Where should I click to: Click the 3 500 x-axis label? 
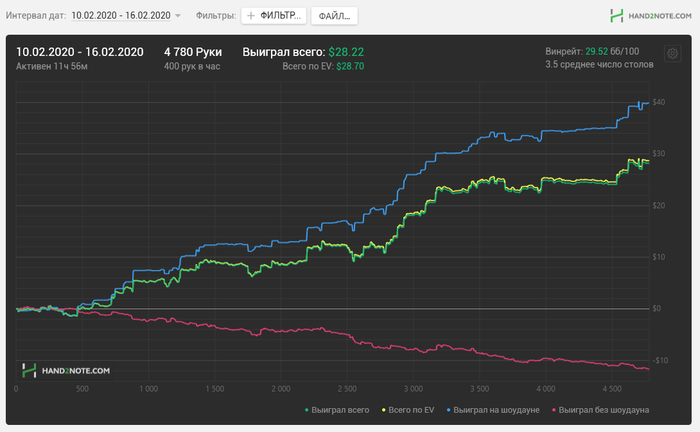[479, 389]
